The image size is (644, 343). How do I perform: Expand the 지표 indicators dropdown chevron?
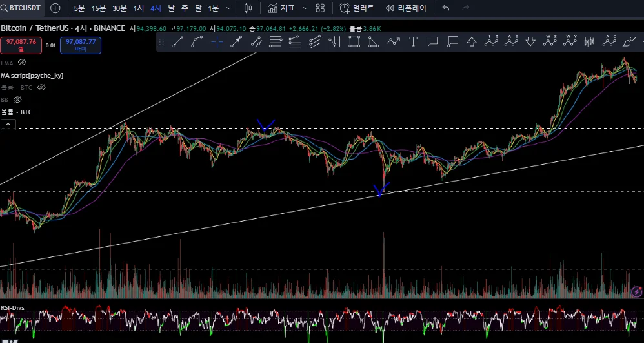(x=305, y=8)
